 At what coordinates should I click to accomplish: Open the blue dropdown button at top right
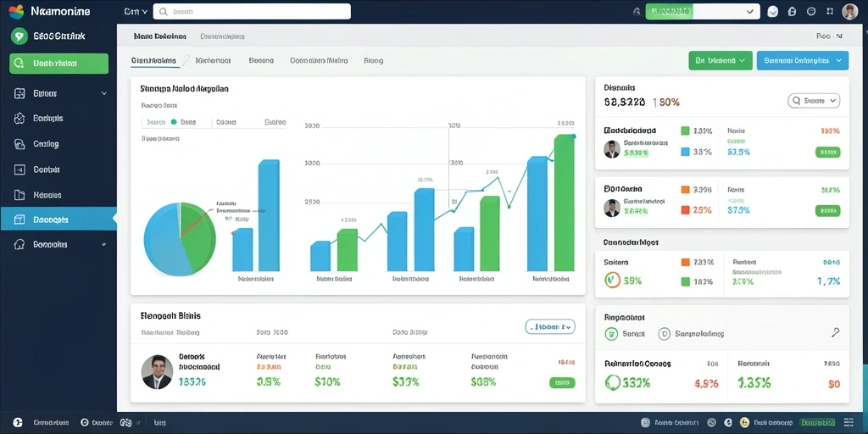coord(802,60)
